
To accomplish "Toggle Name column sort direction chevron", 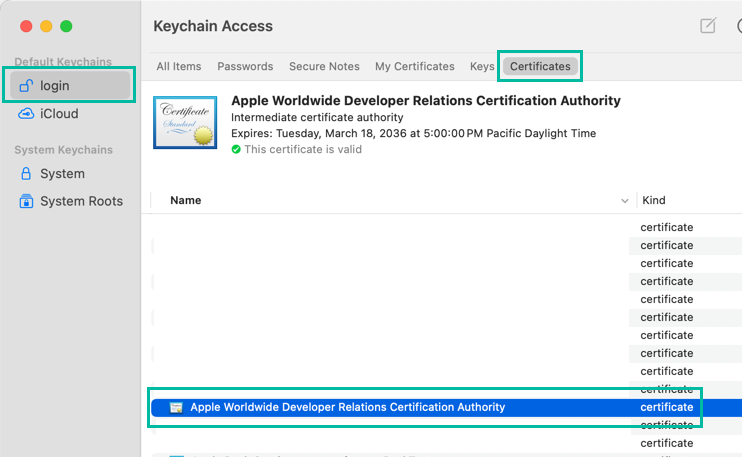I will coord(625,201).
